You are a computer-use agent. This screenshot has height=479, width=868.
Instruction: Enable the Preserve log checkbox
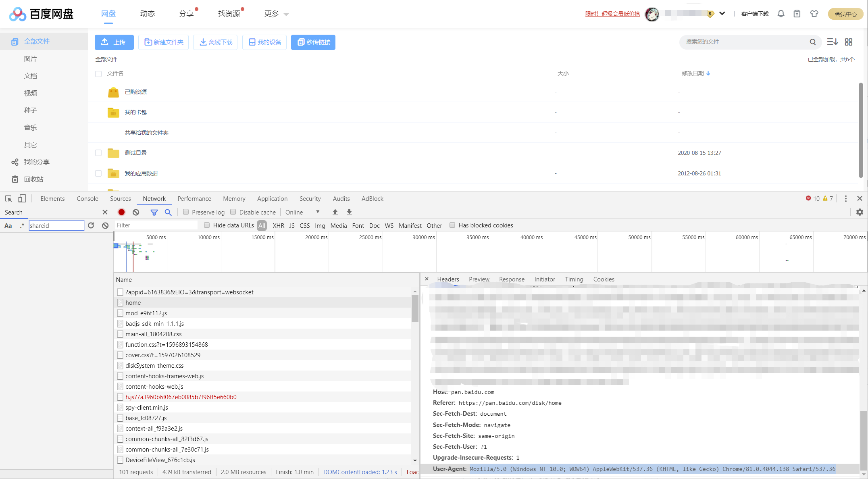pos(186,212)
